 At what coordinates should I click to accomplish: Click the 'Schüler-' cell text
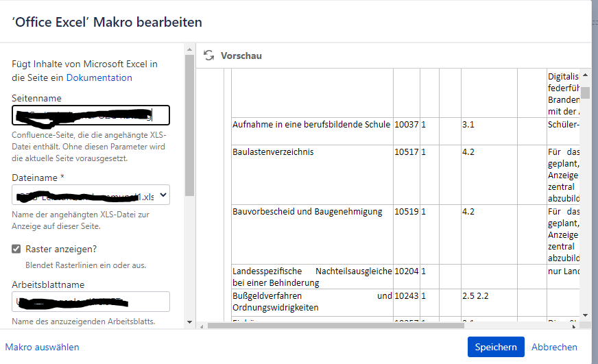[x=563, y=125]
